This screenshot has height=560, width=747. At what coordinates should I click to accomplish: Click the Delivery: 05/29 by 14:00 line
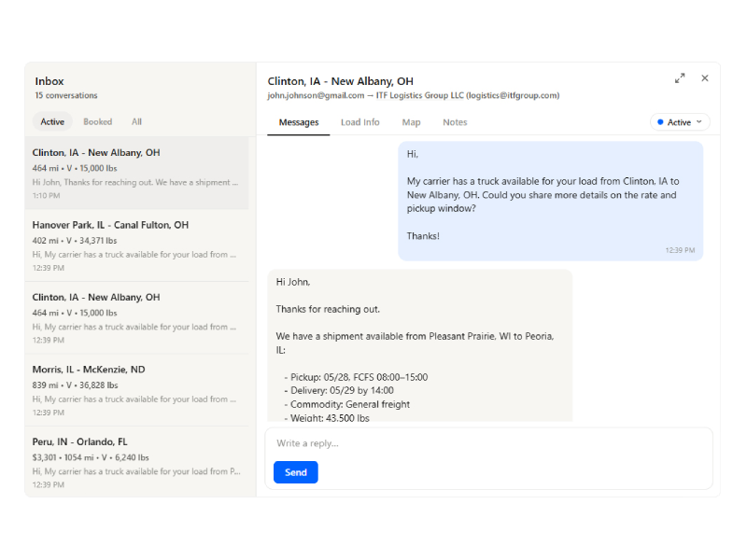(x=339, y=390)
